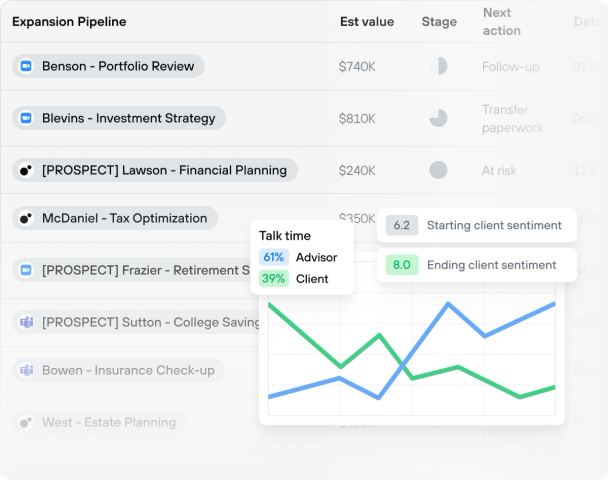Click the 6.2 Starting client sentiment card
This screenshot has width=608, height=480.
[x=477, y=225]
